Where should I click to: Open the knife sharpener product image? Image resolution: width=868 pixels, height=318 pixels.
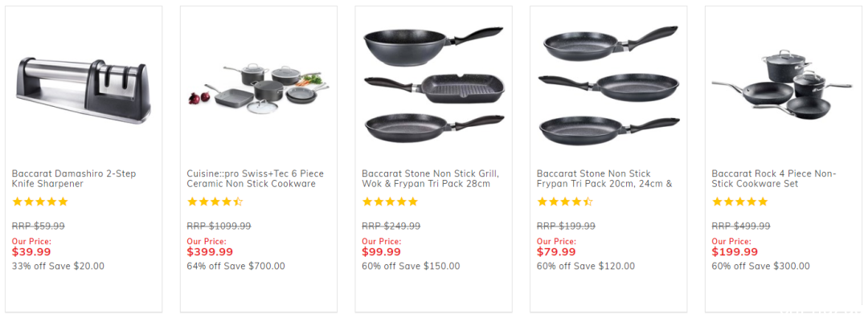point(83,88)
